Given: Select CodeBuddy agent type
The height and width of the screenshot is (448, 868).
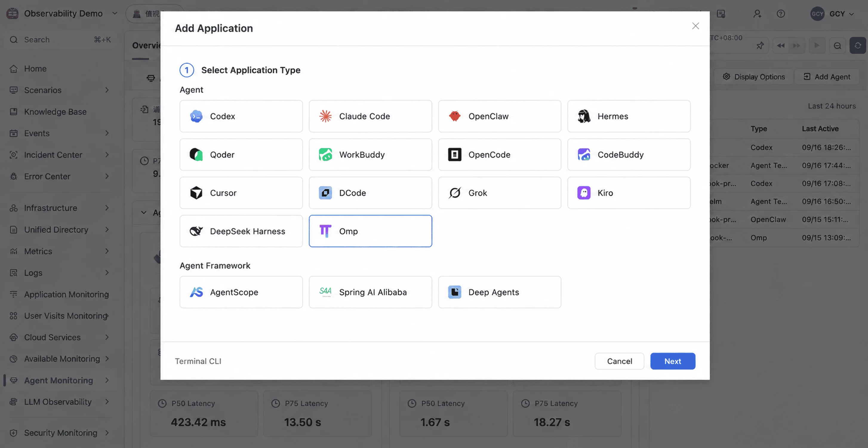Looking at the screenshot, I should [x=629, y=154].
